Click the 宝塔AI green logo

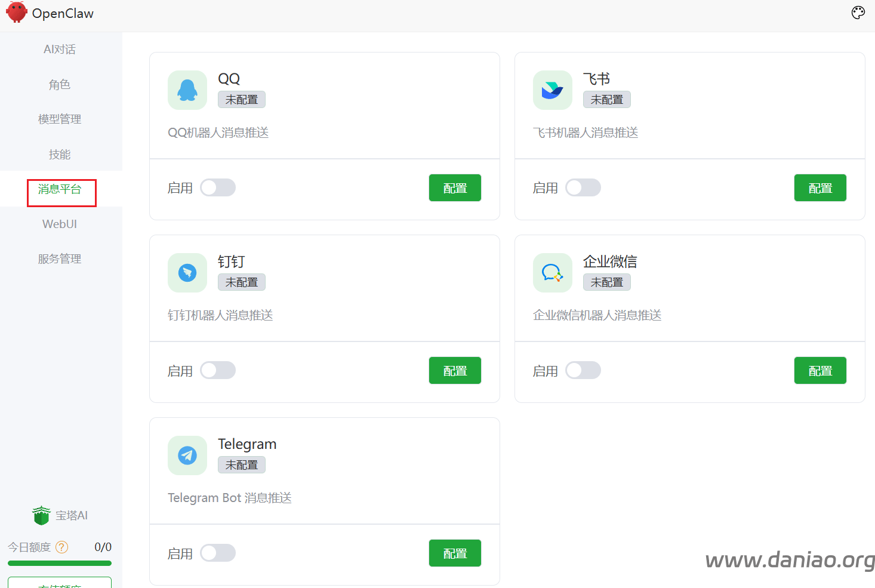41,515
